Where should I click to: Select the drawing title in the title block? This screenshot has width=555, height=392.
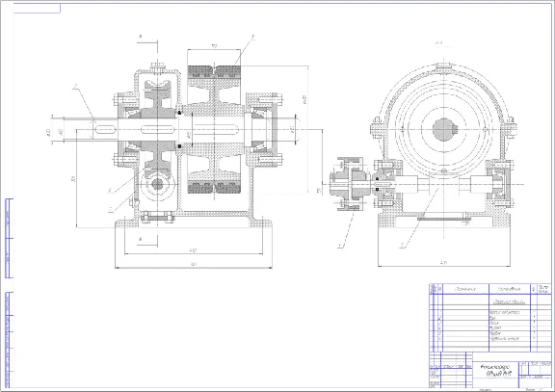(x=495, y=370)
